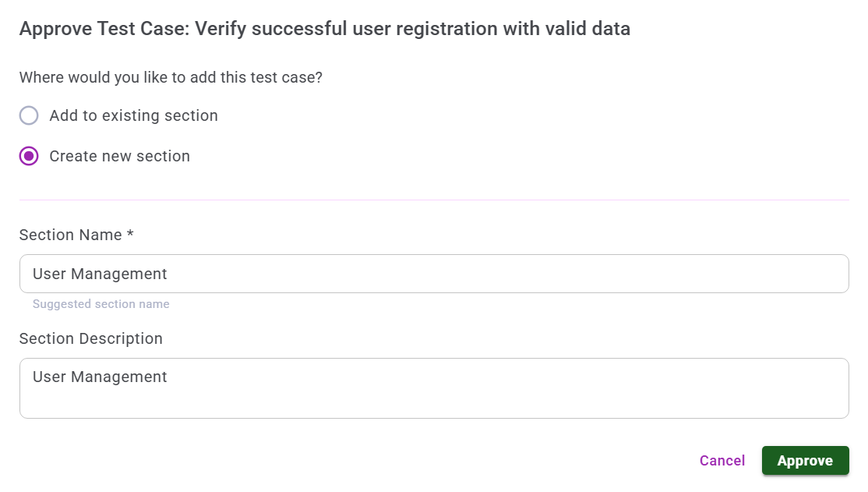Click the 'Where would you like to add' question
868x492 pixels.
pyautogui.click(x=171, y=78)
